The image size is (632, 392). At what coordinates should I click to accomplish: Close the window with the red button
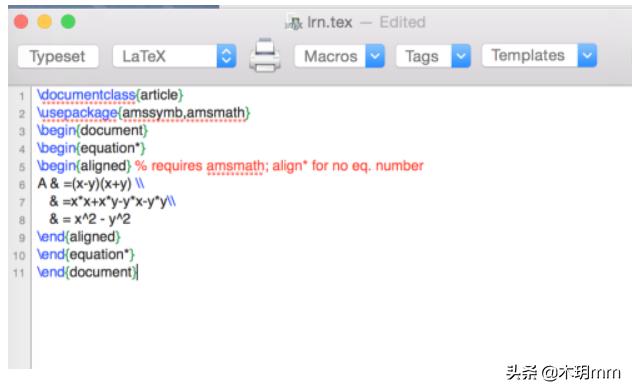click(21, 21)
